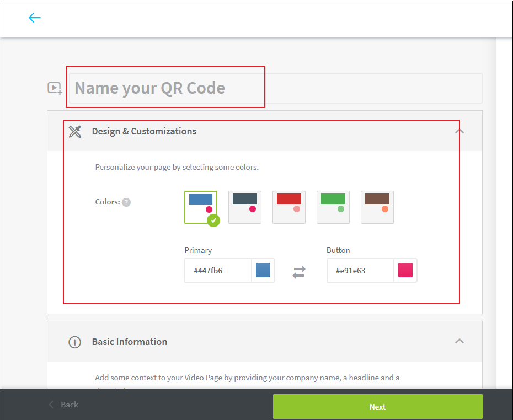
Task: Collapse the Basic Information section
Action: pos(459,341)
